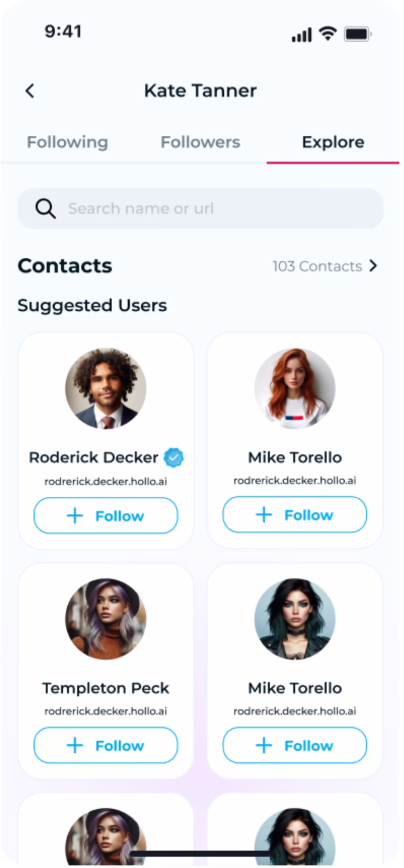The width and height of the screenshot is (404, 868).
Task: Open the 103 Contacts link
Action: coord(317,266)
